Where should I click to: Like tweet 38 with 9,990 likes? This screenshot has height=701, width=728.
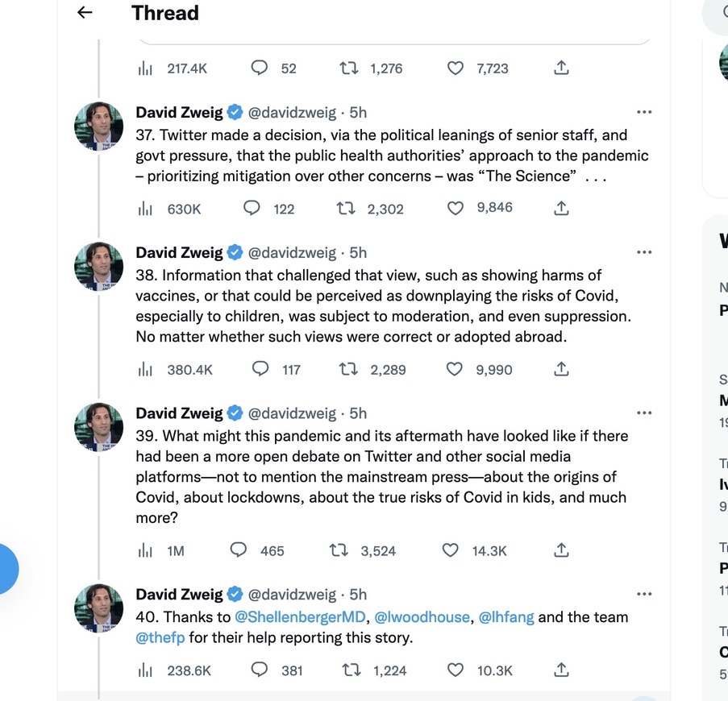[x=456, y=369]
